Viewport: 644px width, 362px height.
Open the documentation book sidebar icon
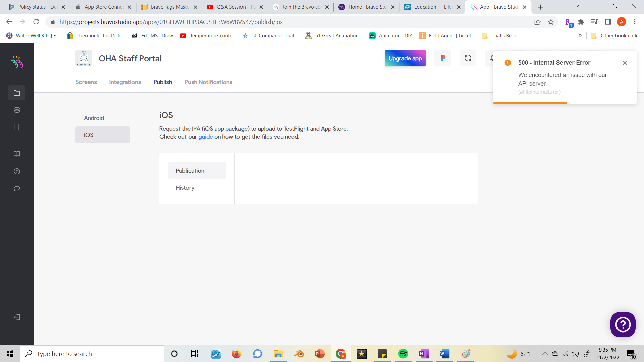(x=17, y=154)
